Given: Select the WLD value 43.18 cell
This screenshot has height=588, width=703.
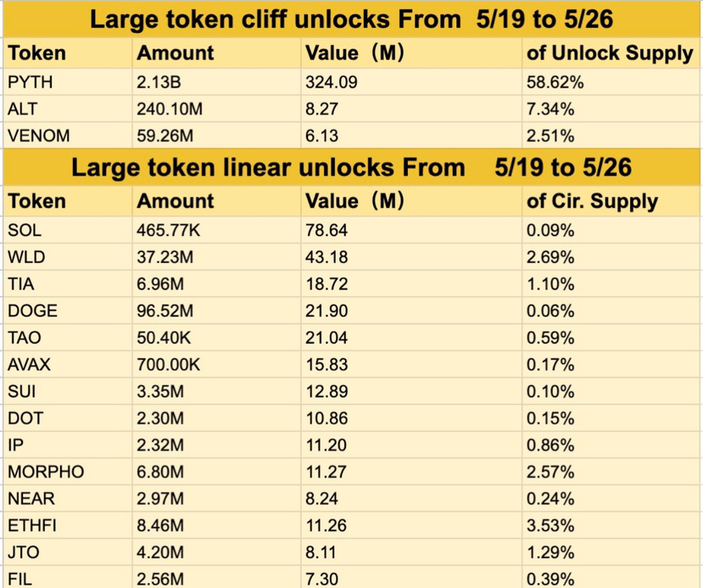Looking at the screenshot, I should coord(411,257).
